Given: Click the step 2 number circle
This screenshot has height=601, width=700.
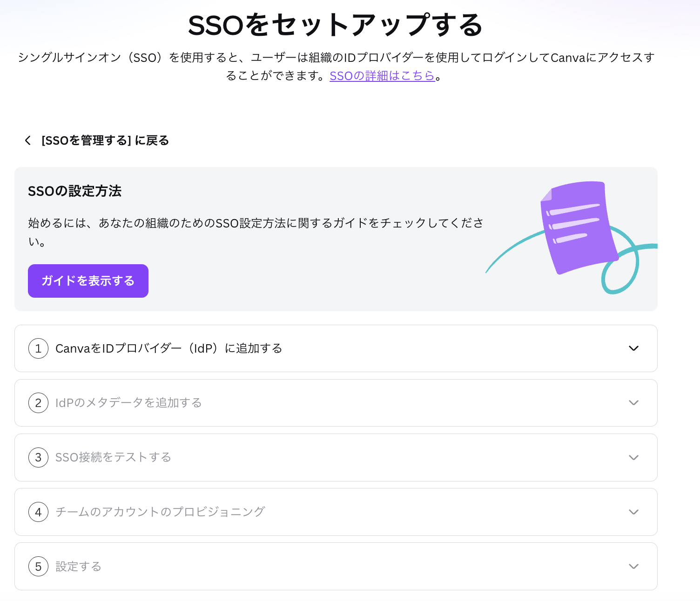Looking at the screenshot, I should point(38,403).
